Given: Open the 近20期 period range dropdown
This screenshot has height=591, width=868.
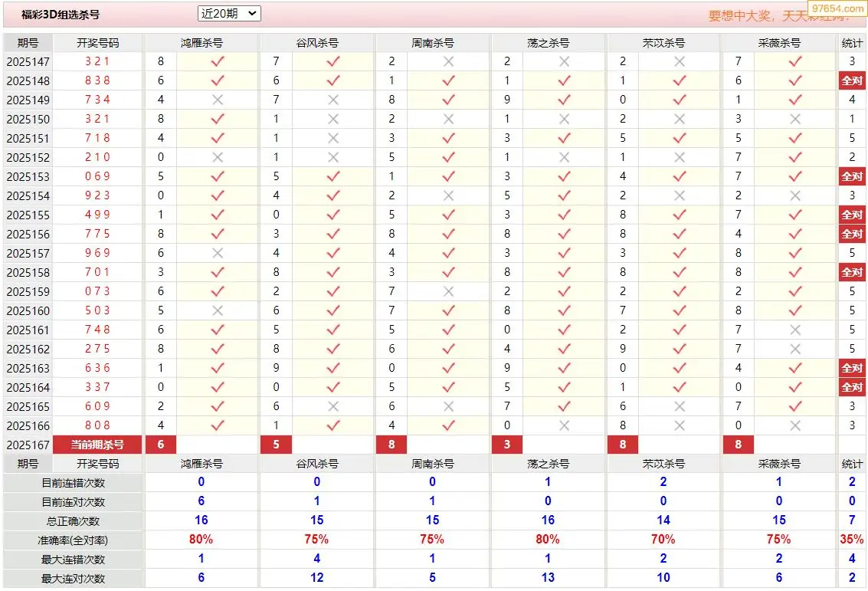Looking at the screenshot, I should (228, 14).
